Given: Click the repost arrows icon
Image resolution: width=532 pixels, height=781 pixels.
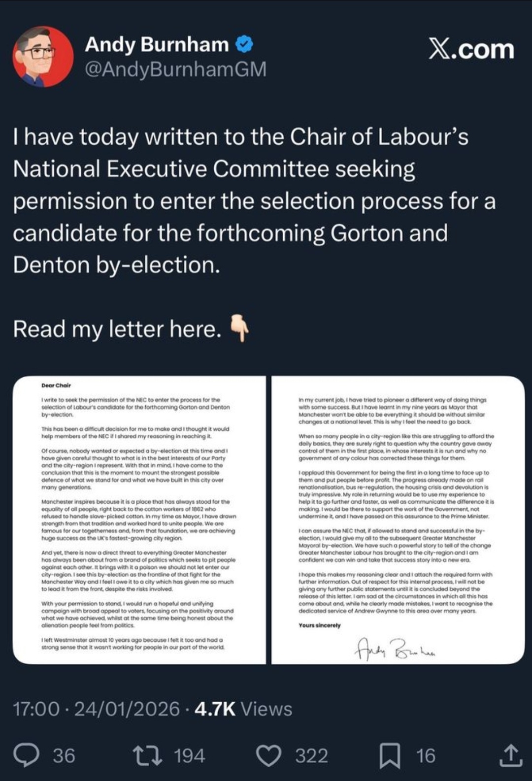Looking at the screenshot, I should [148, 755].
